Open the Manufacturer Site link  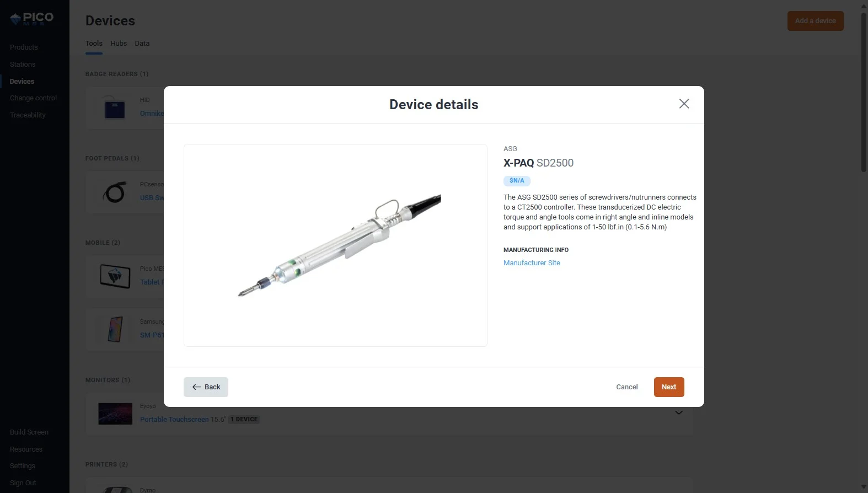[532, 263]
